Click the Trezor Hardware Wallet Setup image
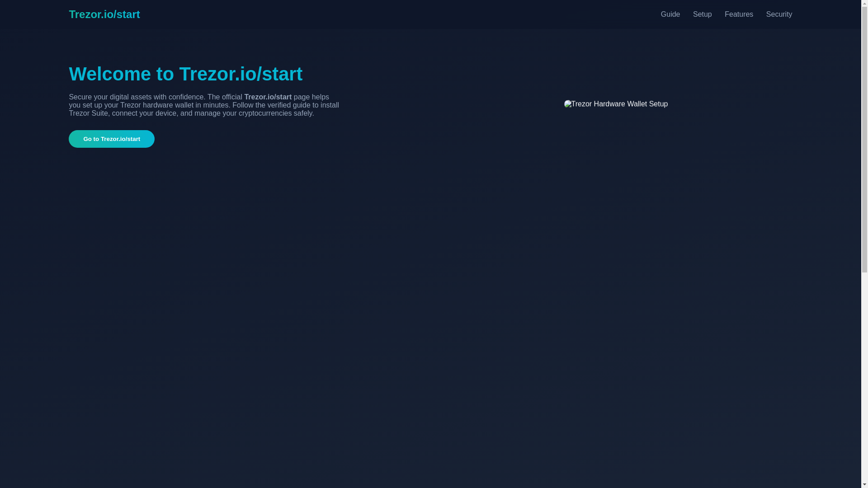This screenshot has width=868, height=488. 616,104
